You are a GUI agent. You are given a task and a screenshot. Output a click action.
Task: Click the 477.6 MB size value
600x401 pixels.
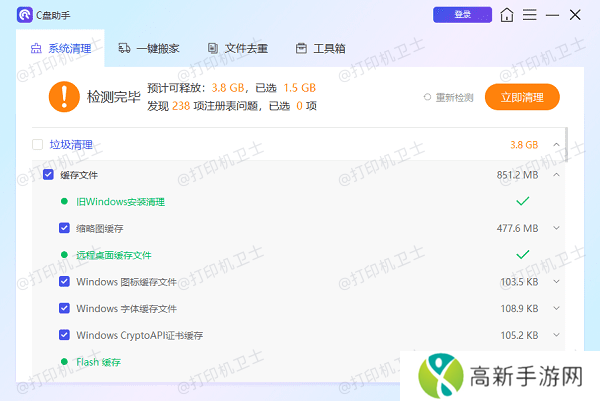517,228
